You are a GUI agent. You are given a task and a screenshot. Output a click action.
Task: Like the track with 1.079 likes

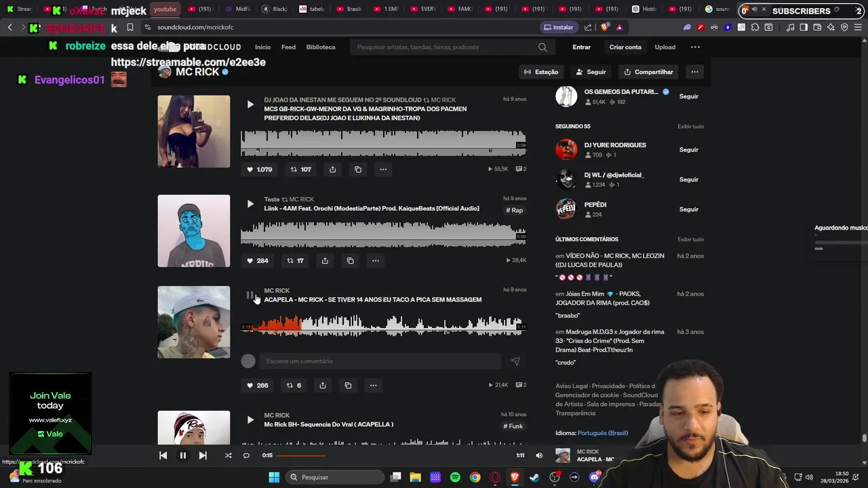[259, 169]
